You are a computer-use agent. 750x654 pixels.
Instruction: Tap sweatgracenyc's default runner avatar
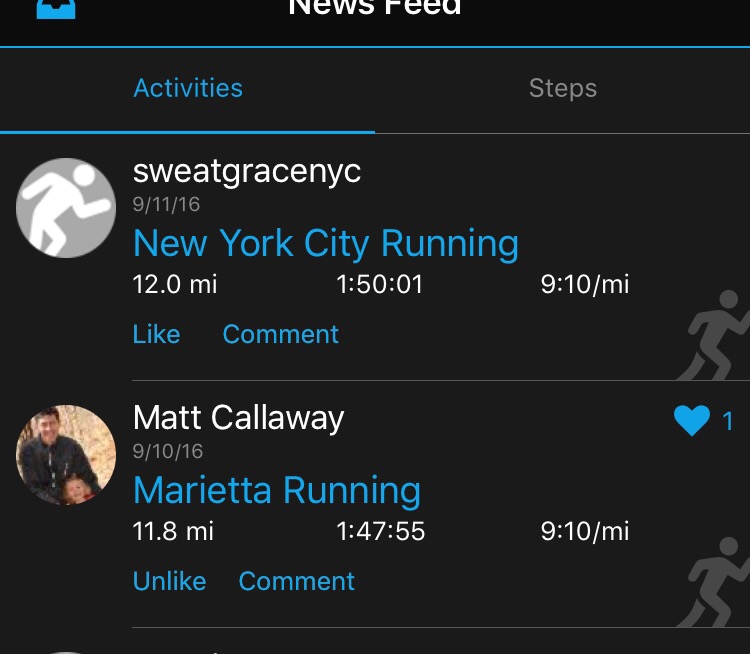66,208
